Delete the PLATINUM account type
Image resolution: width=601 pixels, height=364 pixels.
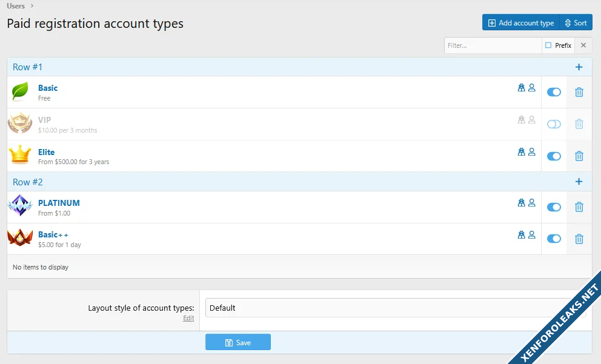pos(579,207)
